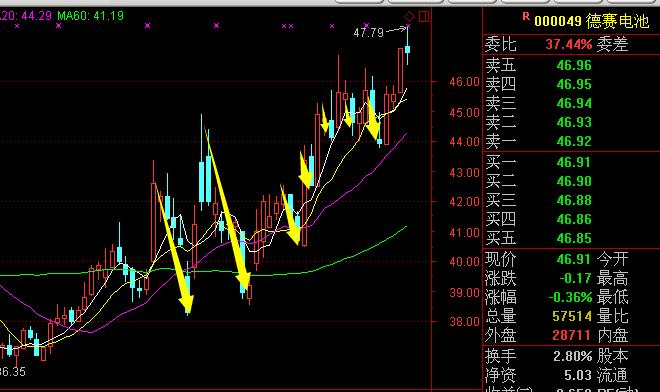This screenshot has width=660, height=392.
Task: Click the magenta event marker above the 47.79 candle
Action: tap(408, 26)
